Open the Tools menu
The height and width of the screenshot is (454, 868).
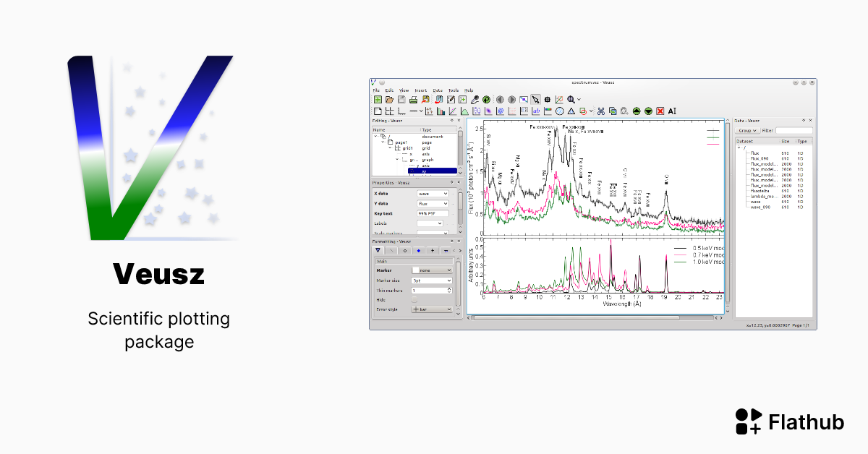click(453, 90)
